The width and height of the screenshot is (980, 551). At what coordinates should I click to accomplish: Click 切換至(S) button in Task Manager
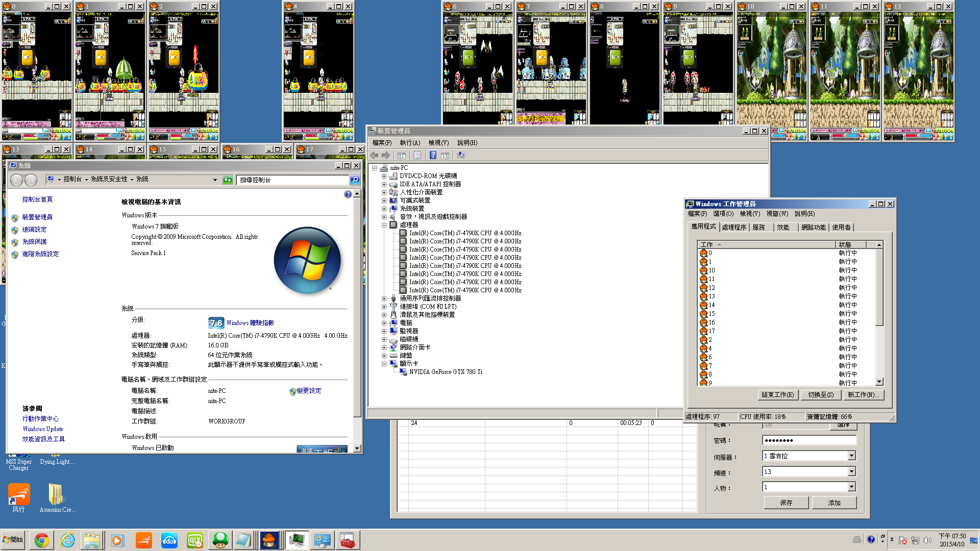(821, 395)
